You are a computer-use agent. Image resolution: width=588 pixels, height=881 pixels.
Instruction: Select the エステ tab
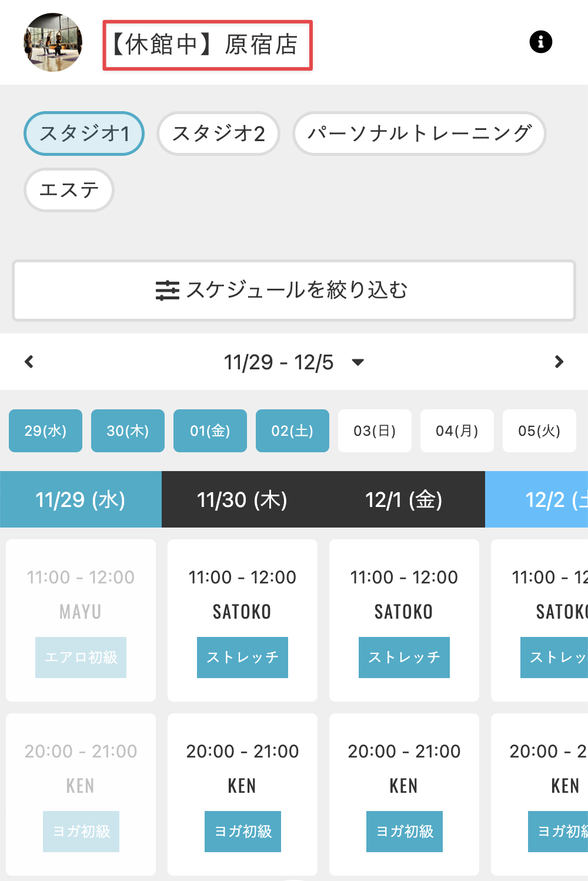(69, 190)
